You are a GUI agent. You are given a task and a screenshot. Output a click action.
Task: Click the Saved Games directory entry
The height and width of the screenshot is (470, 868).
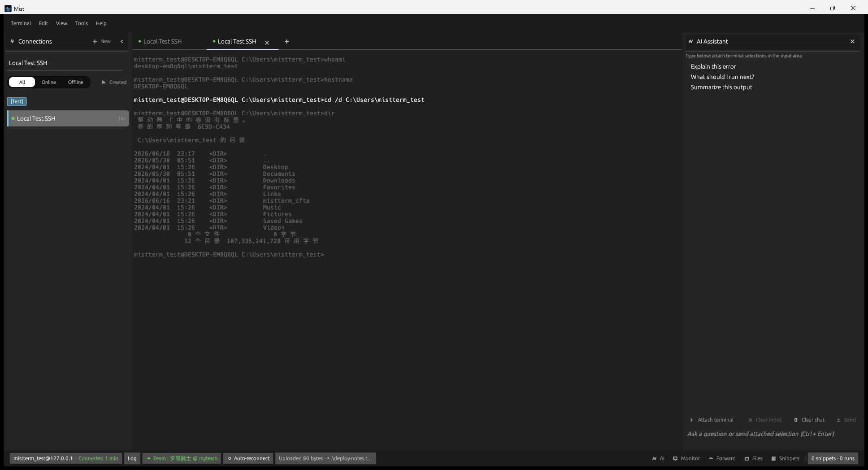tap(282, 221)
